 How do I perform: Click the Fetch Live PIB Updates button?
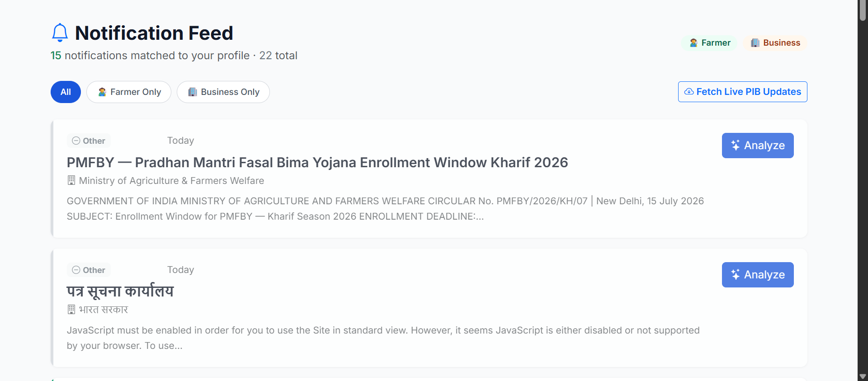743,92
